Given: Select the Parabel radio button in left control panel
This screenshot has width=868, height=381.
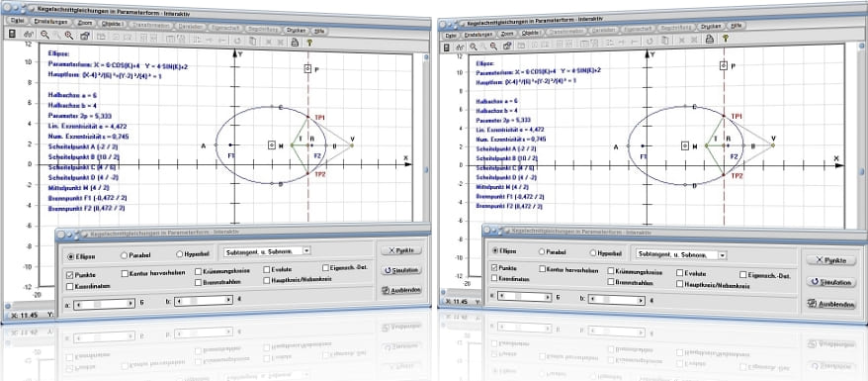Looking at the screenshot, I should click(124, 256).
